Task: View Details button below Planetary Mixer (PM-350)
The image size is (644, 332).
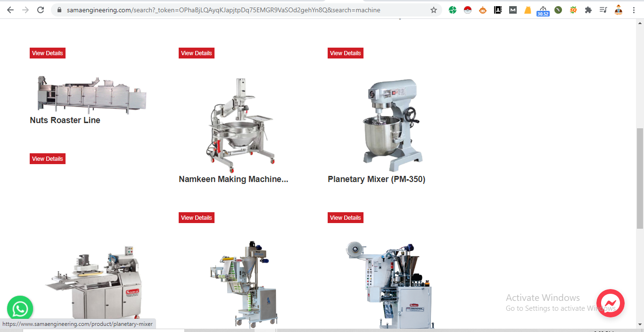Action: [346, 218]
